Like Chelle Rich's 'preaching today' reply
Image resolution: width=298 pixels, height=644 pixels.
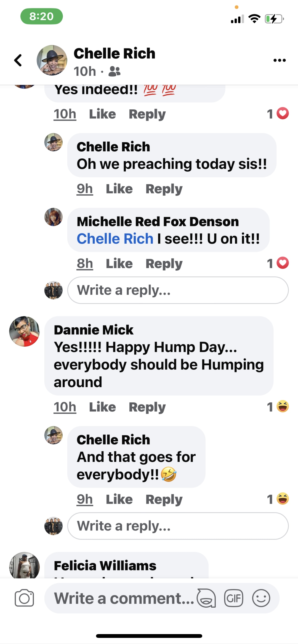(119, 189)
